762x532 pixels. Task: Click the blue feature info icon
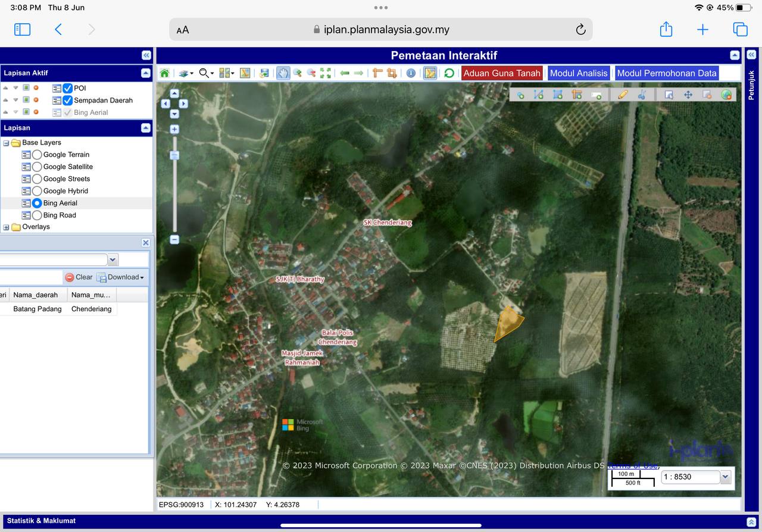[411, 73]
